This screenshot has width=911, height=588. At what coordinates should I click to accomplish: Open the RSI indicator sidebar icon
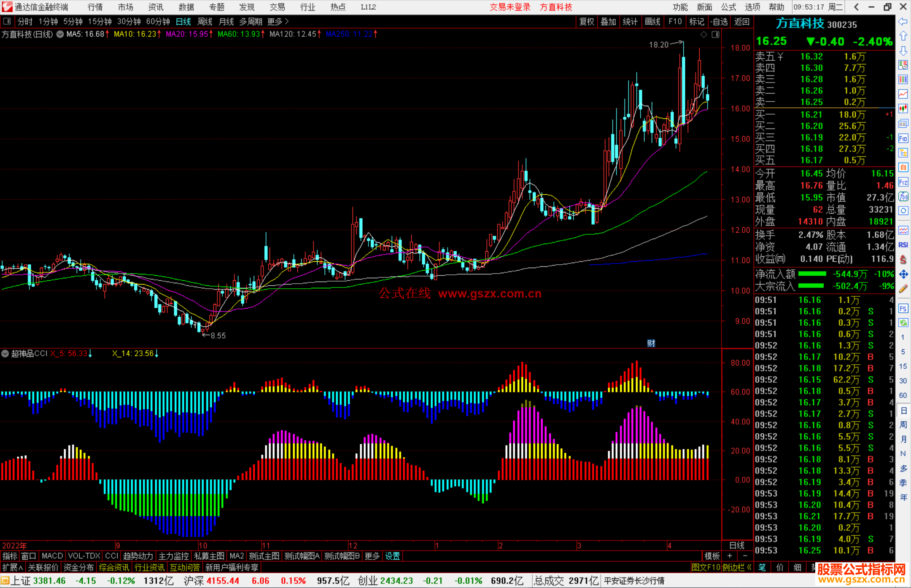(x=903, y=245)
